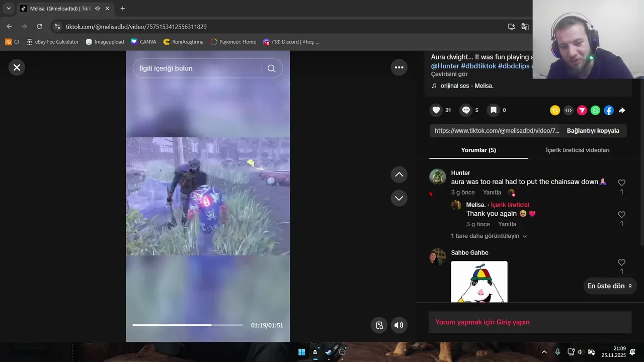The width and height of the screenshot is (644, 362).
Task: Save video with the bookmark icon
Action: point(494,110)
